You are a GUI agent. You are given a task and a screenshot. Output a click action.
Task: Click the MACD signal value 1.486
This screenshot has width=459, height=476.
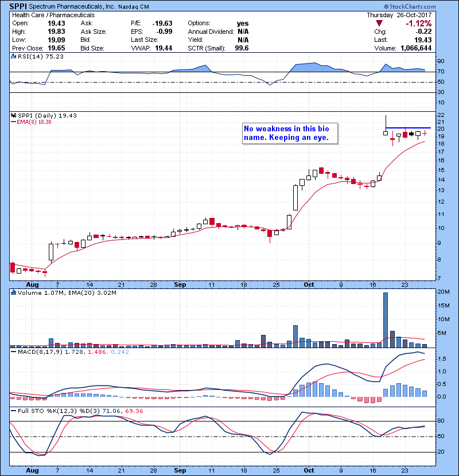[97, 352]
